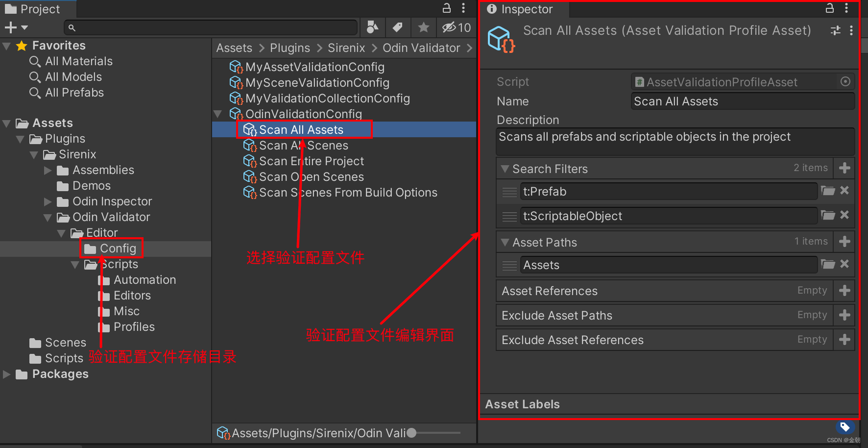Collapse the Assets root folder
Image resolution: width=868 pixels, height=448 pixels.
pyautogui.click(x=6, y=124)
